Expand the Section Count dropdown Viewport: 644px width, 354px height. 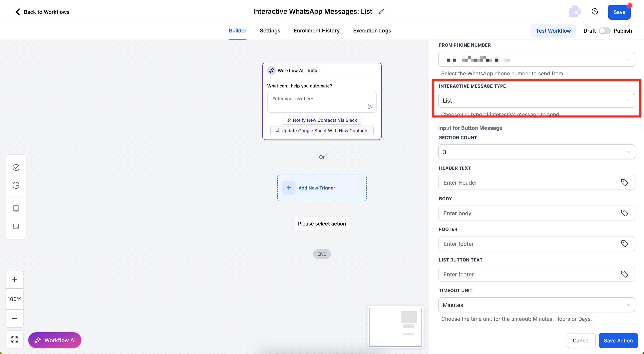tap(536, 152)
